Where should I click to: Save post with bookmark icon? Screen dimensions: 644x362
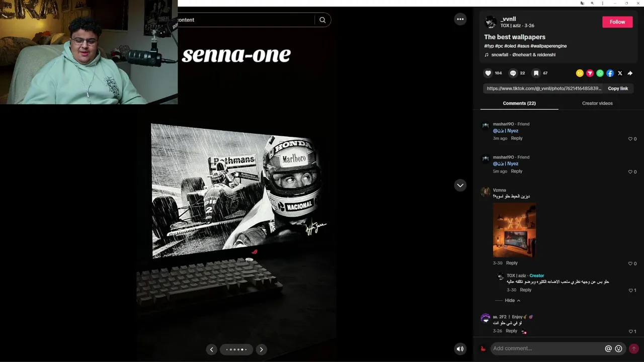(536, 73)
